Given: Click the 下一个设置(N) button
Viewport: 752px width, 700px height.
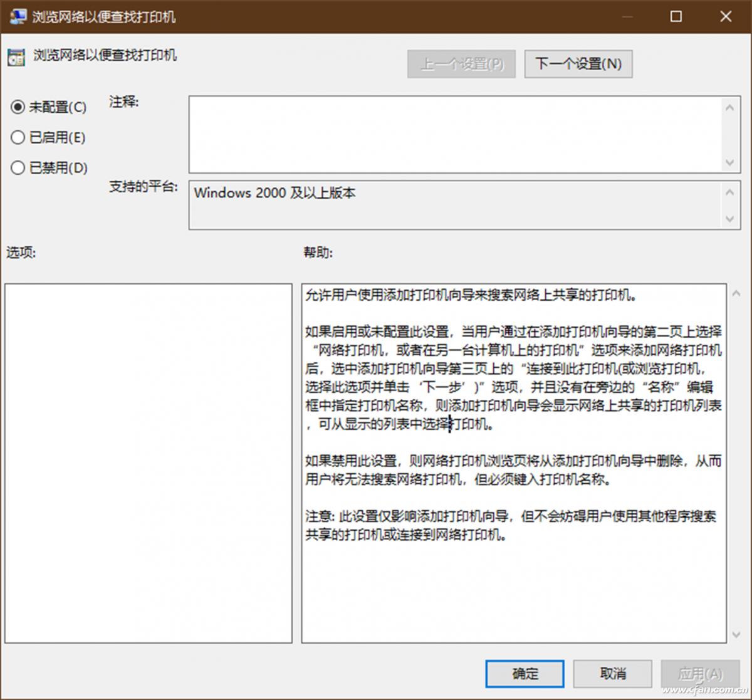Looking at the screenshot, I should coord(578,63).
